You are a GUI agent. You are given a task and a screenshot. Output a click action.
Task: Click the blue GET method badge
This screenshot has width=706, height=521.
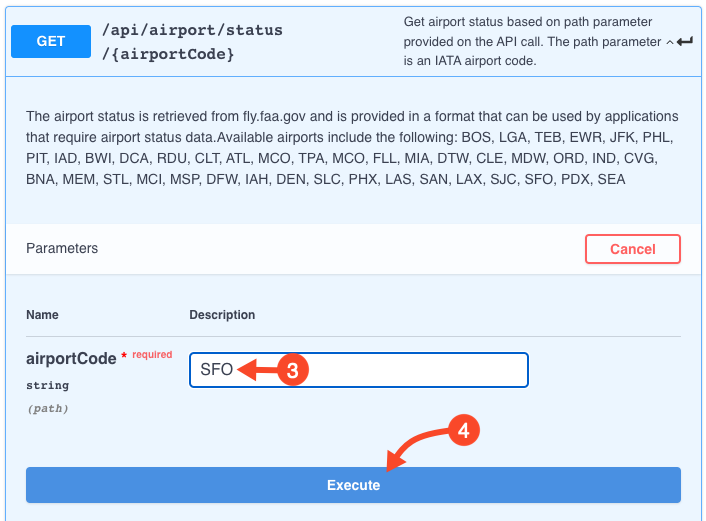[51, 41]
